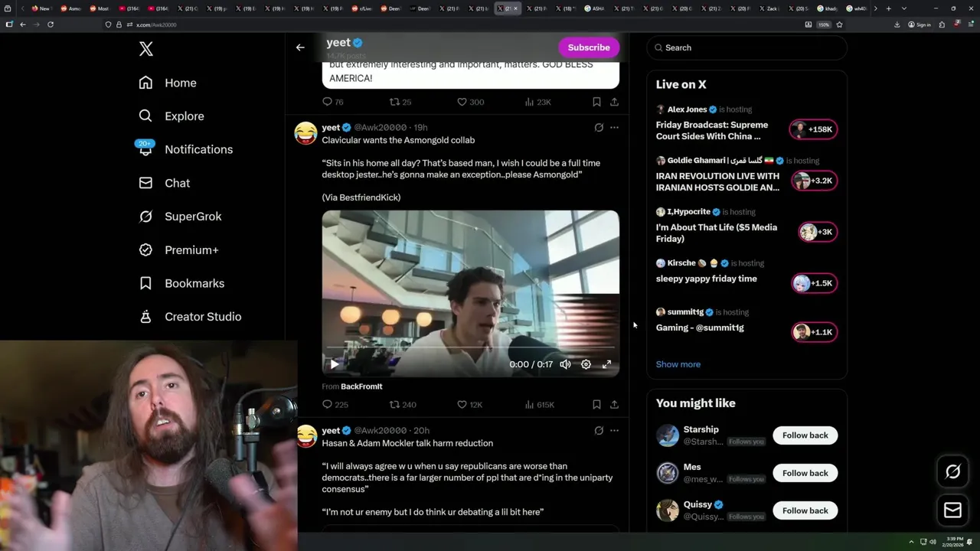Follow back Starship
The width and height of the screenshot is (980, 551).
tap(805, 435)
